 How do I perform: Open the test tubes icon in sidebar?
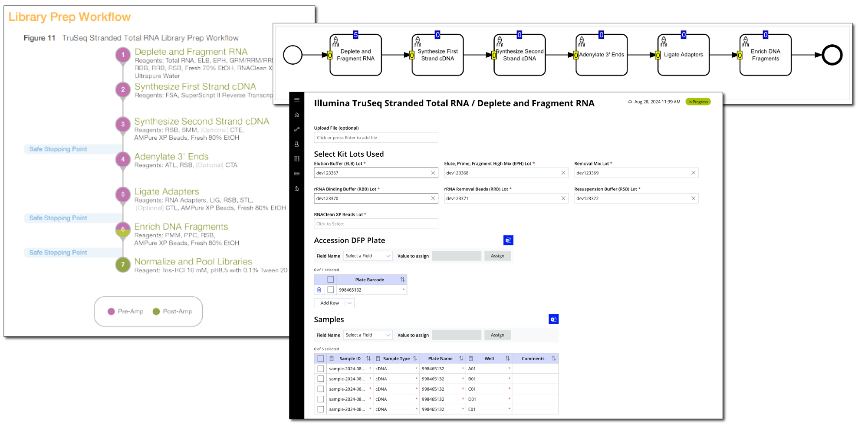[x=297, y=159]
